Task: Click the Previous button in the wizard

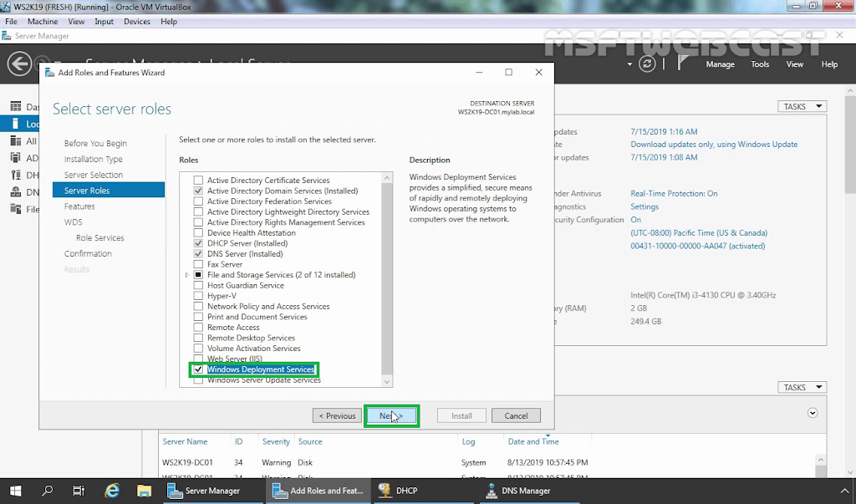Action: click(x=337, y=415)
